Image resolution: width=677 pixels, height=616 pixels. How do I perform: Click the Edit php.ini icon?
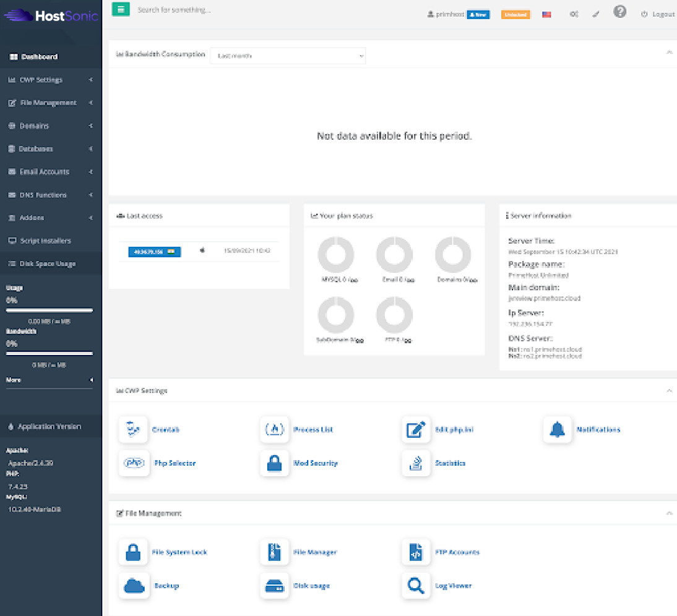[416, 430]
